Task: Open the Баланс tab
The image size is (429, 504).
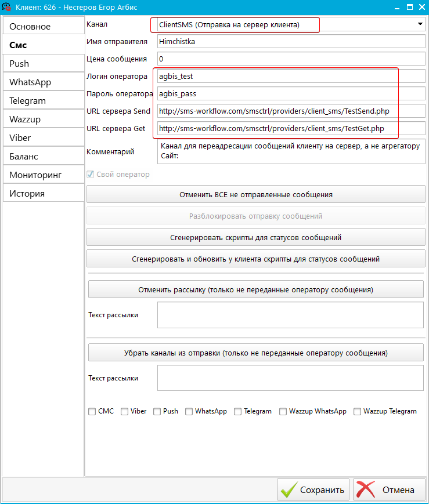Action: click(44, 156)
